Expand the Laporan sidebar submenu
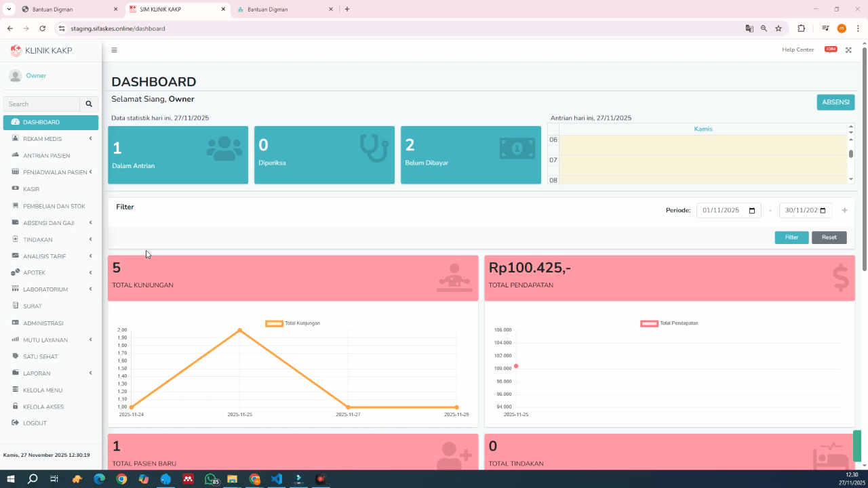 [x=51, y=373]
